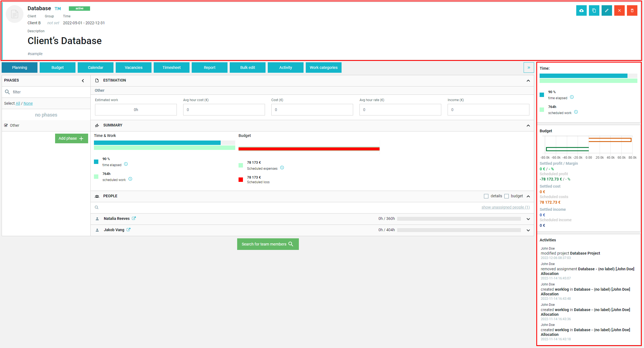Click the pencil edit project button
The height and width of the screenshot is (348, 644).
(607, 10)
